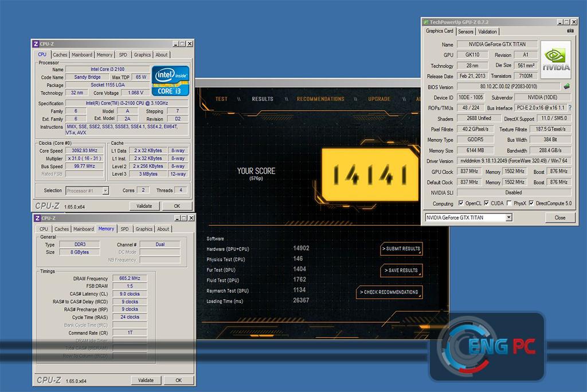Click the CPU Name field Intel Core i3 2100
587x392 pixels.
pos(107,69)
